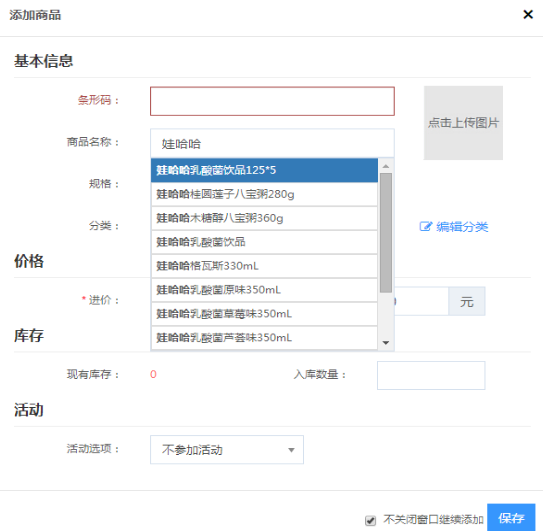Select 娃哈哈乳酸菌饮品125*5 suggestion
The image size is (544, 532).
(264, 170)
